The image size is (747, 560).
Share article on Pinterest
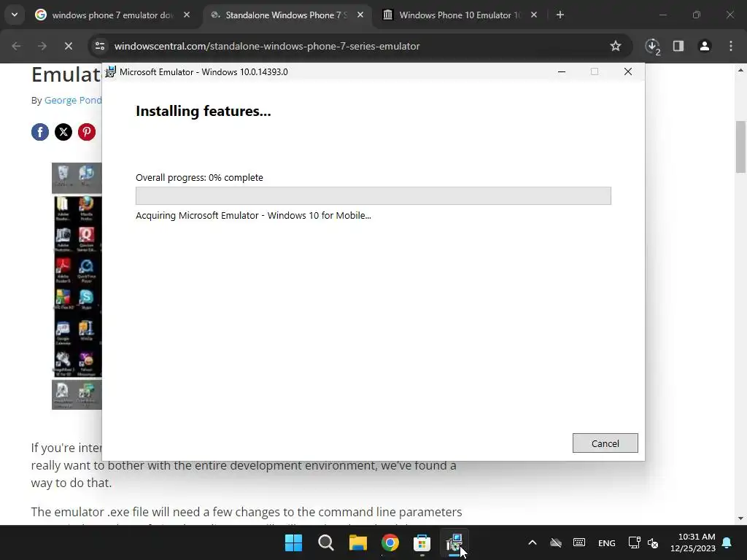pos(87,132)
